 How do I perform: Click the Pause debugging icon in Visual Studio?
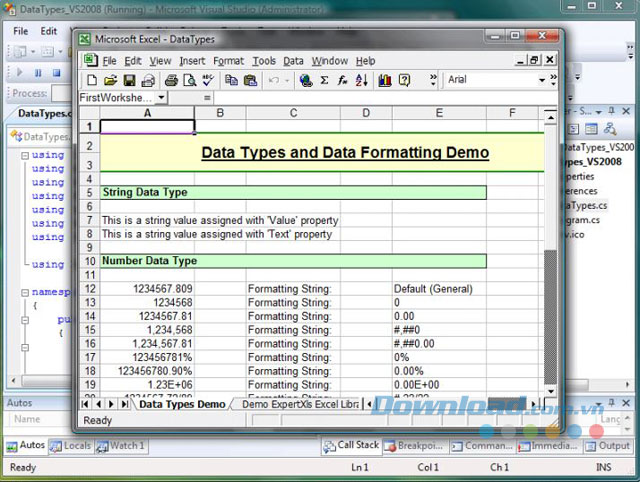(38, 73)
